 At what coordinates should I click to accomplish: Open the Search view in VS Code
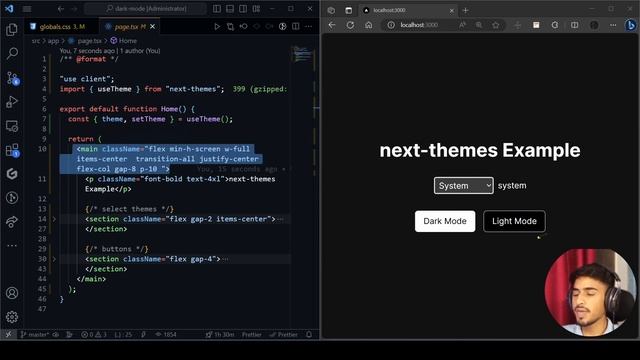(12, 53)
